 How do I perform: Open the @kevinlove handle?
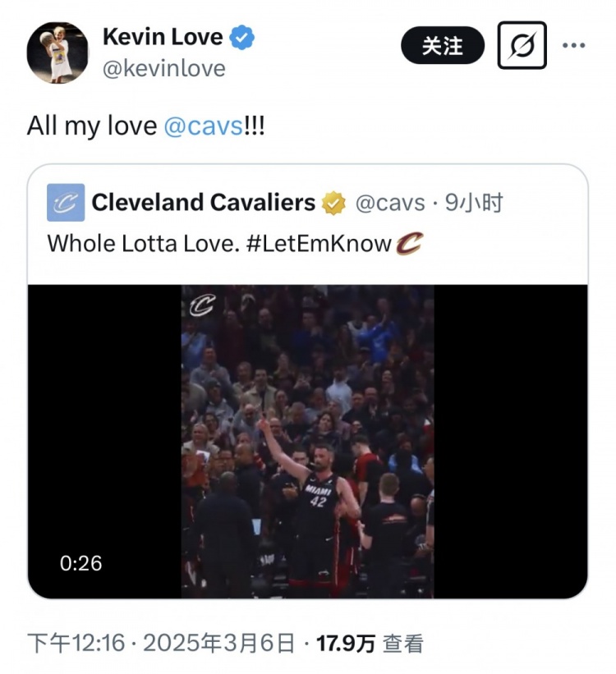163,69
